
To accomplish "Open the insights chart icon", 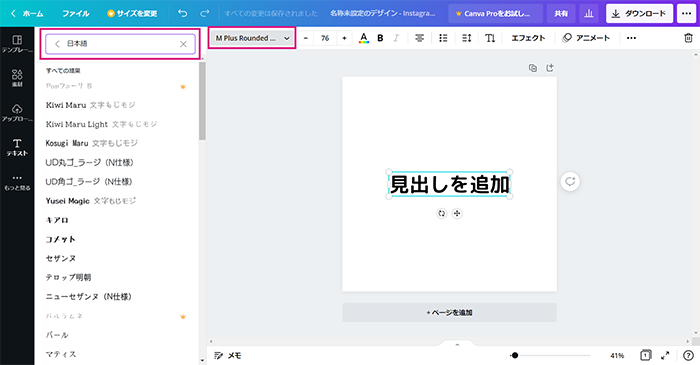I will [x=589, y=13].
